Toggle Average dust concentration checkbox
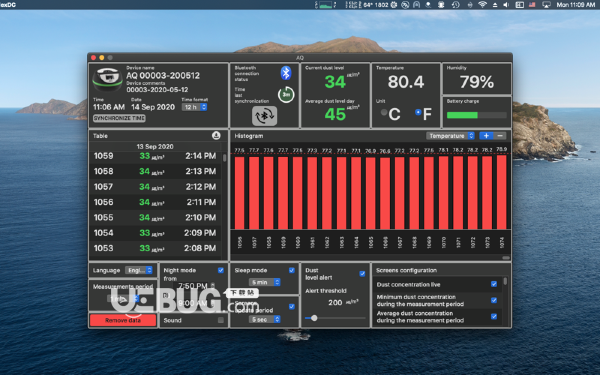600x375 pixels. click(494, 316)
